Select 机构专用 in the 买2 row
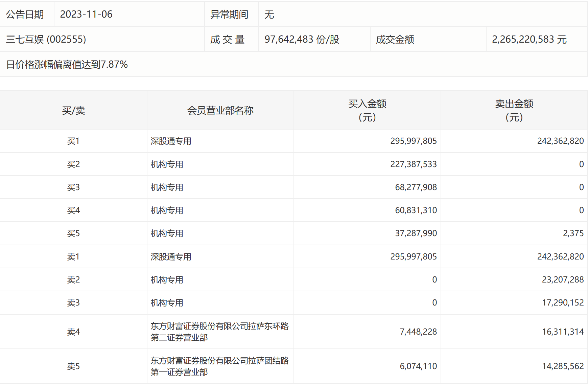This screenshot has width=588, height=384. pyautogui.click(x=167, y=164)
